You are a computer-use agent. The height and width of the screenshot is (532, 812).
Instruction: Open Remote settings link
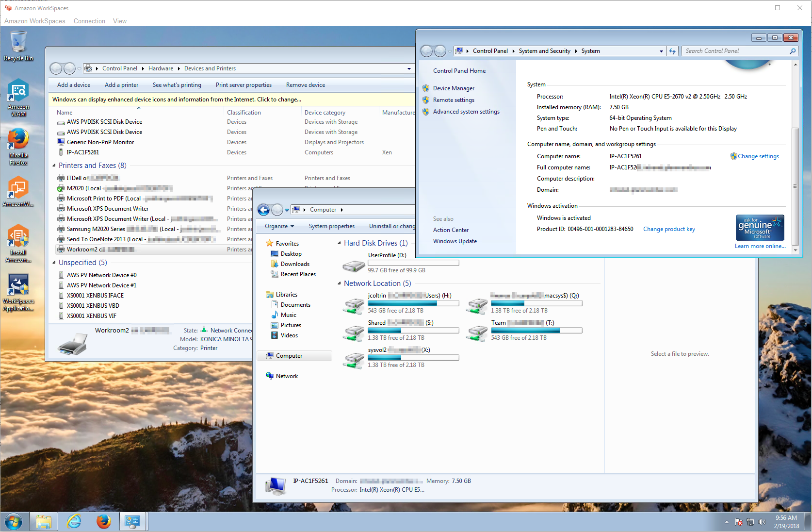point(454,100)
